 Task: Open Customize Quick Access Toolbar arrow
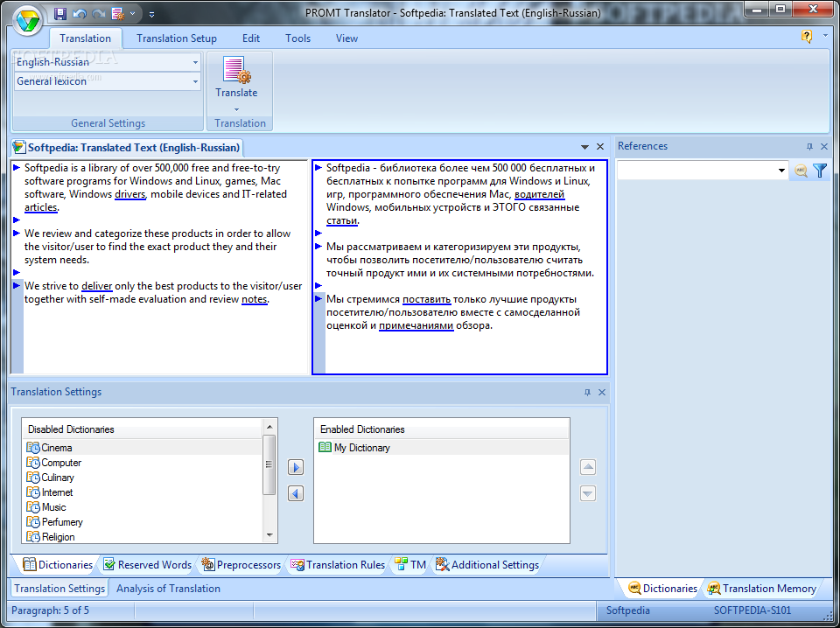[x=151, y=15]
